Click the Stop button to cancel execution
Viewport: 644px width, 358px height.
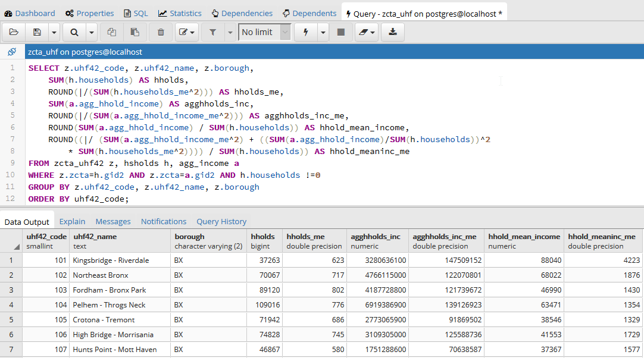pyautogui.click(x=341, y=32)
